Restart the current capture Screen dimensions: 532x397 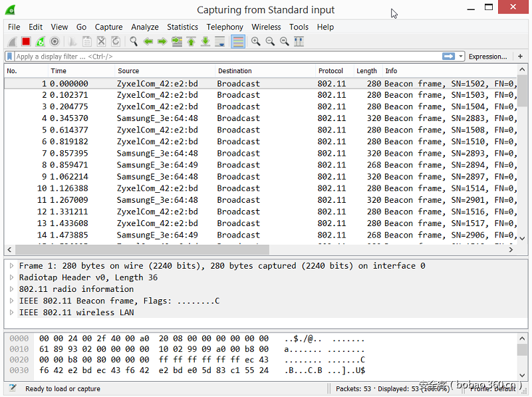tap(41, 42)
